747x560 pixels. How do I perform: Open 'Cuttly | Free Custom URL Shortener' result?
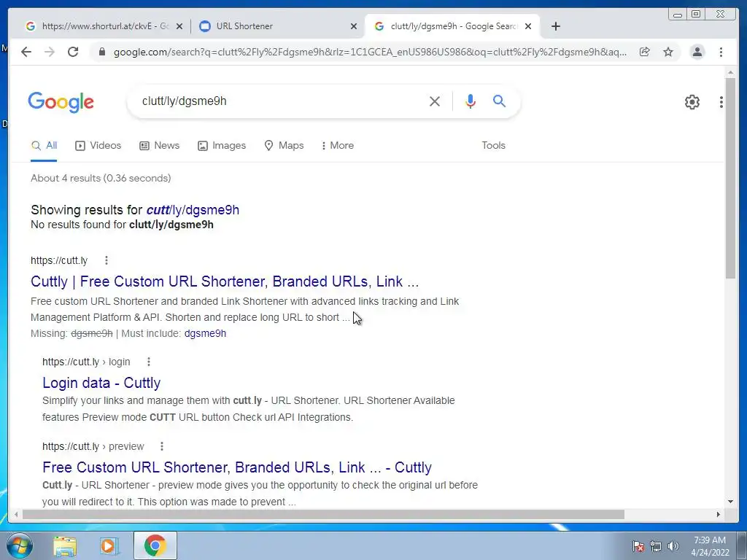[x=225, y=281]
